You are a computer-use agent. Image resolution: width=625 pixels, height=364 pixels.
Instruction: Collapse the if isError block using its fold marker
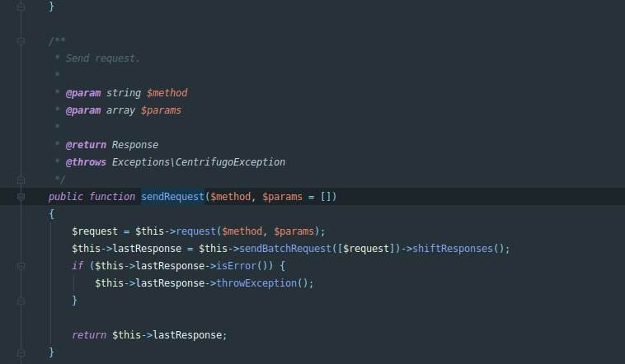click(21, 266)
